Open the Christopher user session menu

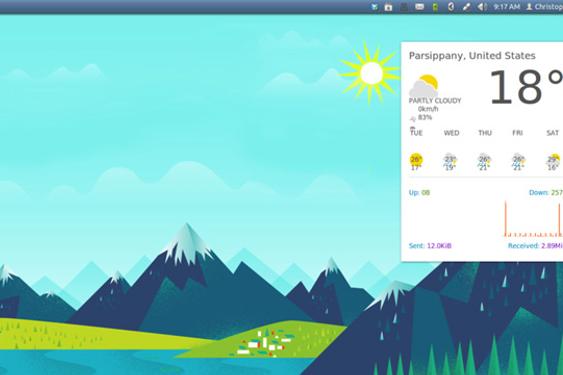pyautogui.click(x=544, y=7)
